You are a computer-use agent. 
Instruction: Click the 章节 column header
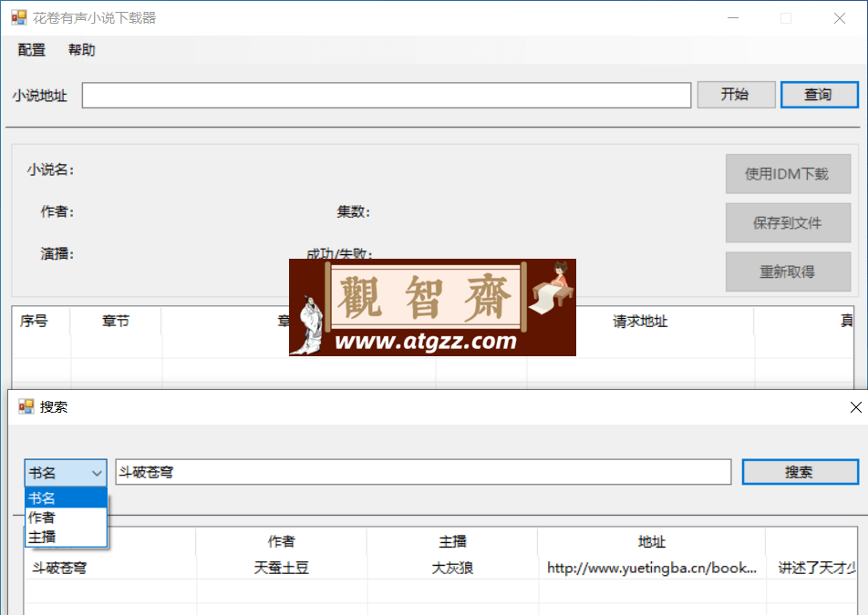pyautogui.click(x=116, y=321)
